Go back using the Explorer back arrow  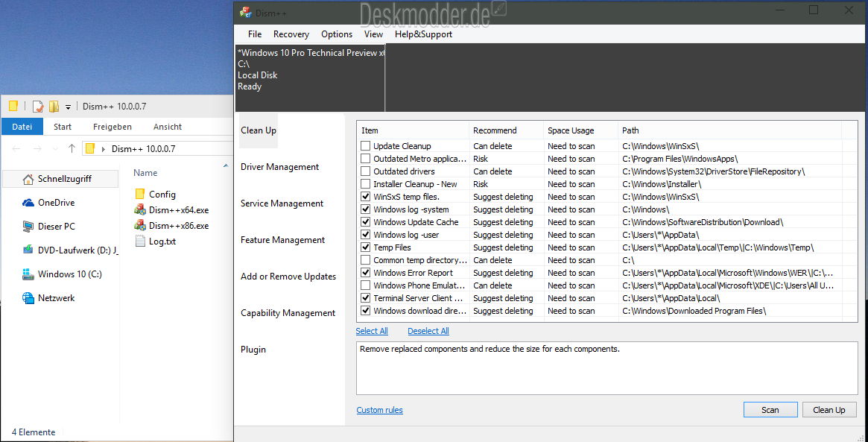(16, 148)
